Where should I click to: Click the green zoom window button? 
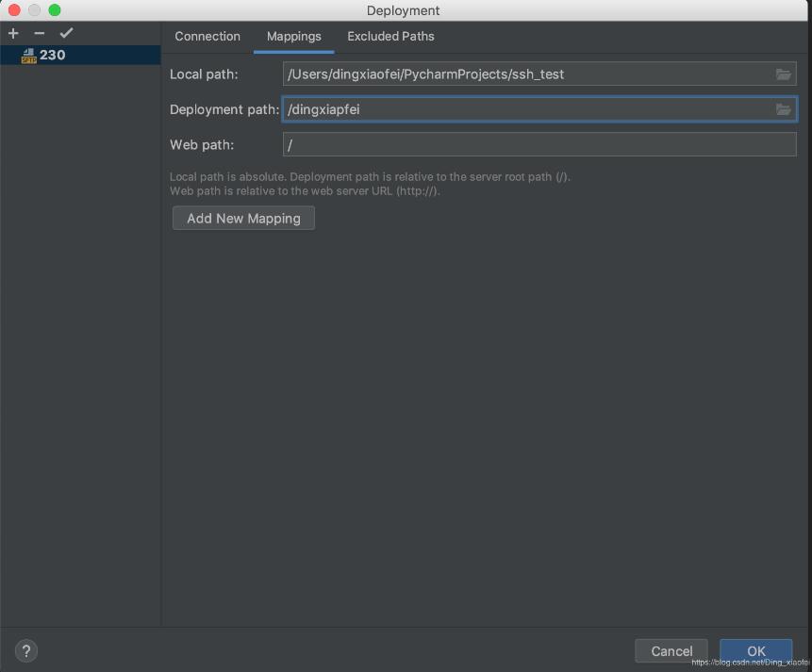point(54,10)
